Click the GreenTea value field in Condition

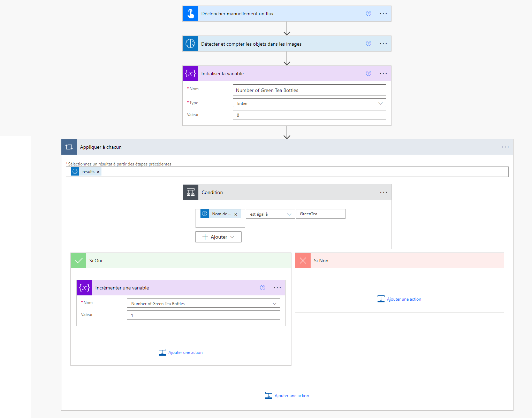point(320,214)
